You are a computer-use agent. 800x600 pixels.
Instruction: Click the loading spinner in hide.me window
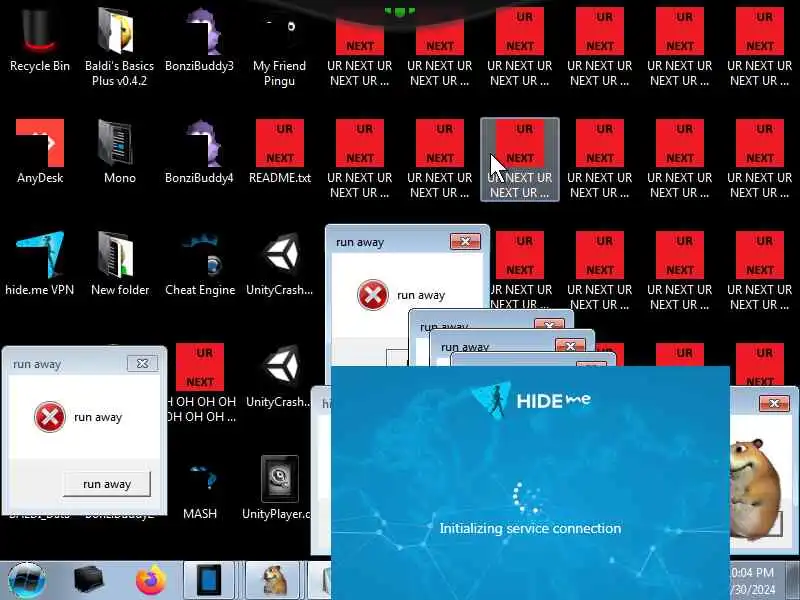(528, 497)
